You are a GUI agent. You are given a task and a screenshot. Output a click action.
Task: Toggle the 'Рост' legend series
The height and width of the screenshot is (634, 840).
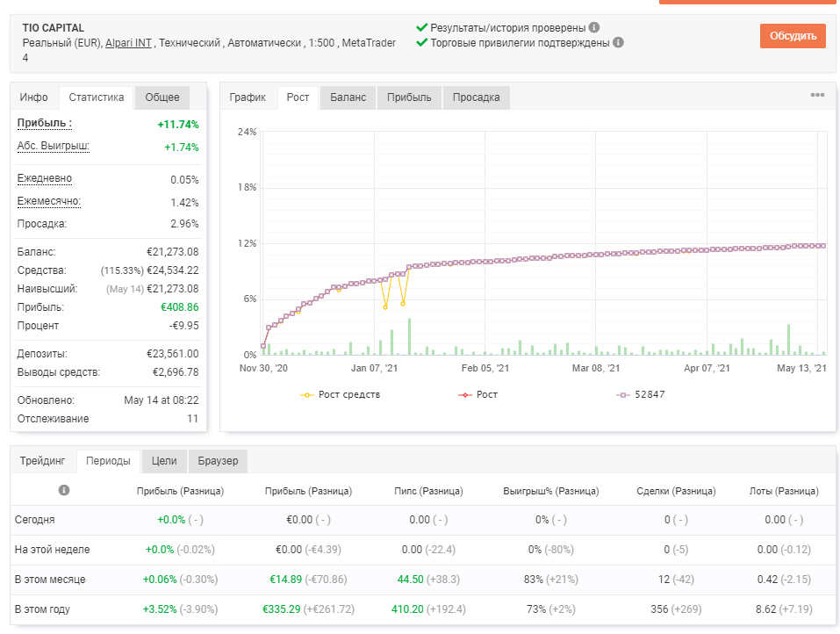point(477,394)
